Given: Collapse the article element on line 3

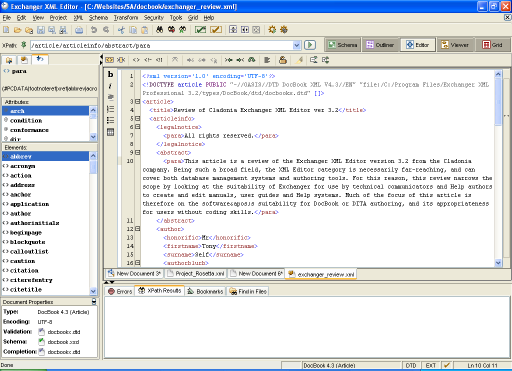Looking at the screenshot, I should (137, 101).
